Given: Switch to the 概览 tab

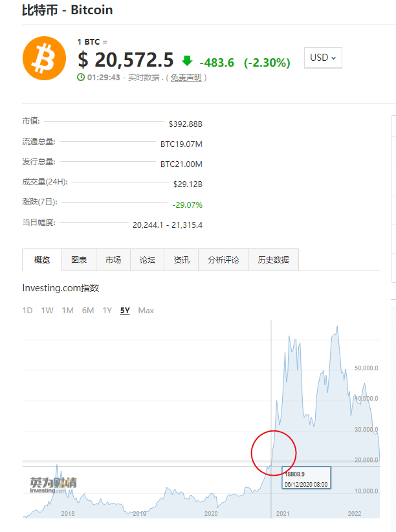Looking at the screenshot, I should pyautogui.click(x=42, y=260).
